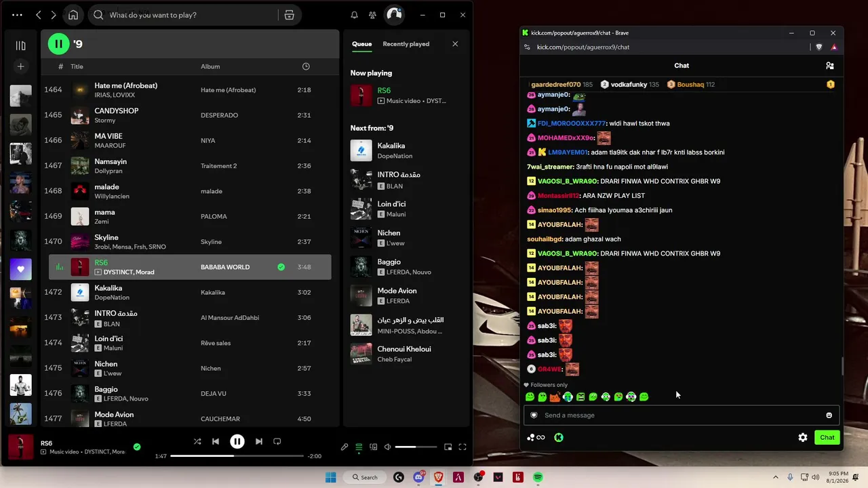Open the Windows Start menu
The image size is (868, 488).
[x=330, y=477]
